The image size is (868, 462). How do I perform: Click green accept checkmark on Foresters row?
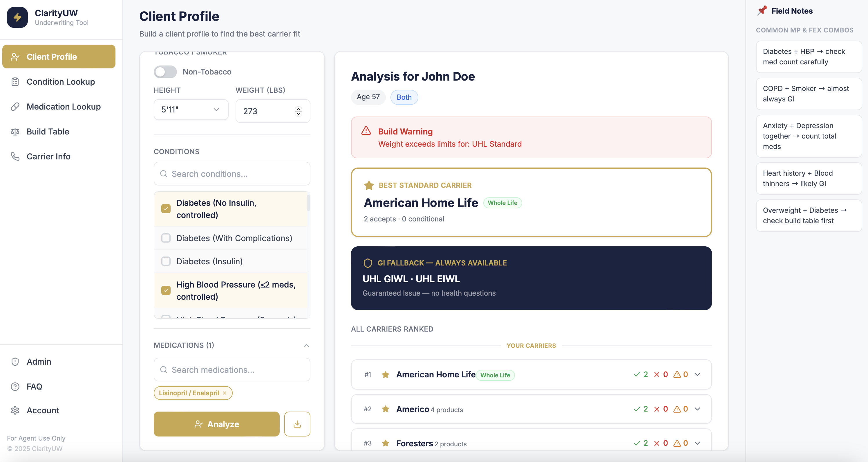point(637,443)
